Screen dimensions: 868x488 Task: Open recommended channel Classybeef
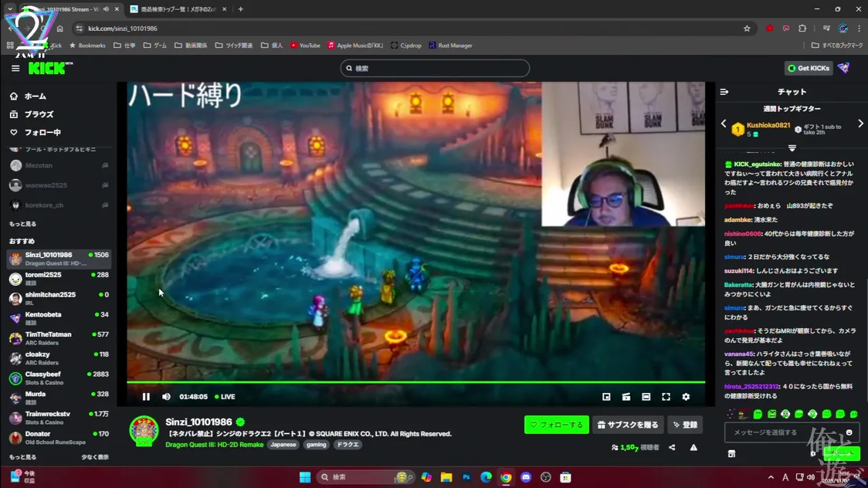[59, 378]
